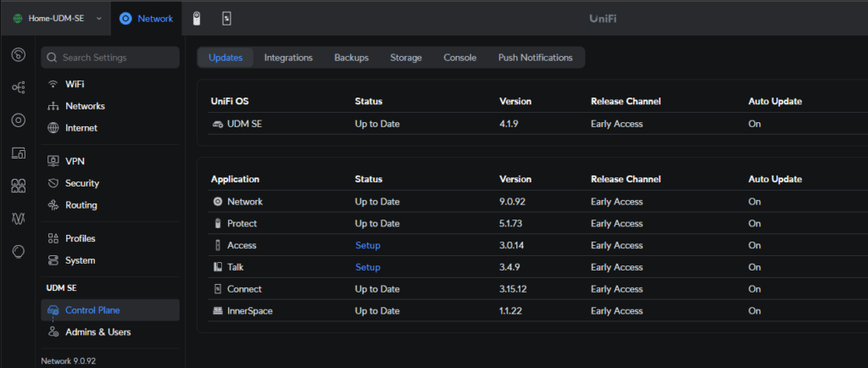Switch to the Backups tab

click(x=351, y=58)
